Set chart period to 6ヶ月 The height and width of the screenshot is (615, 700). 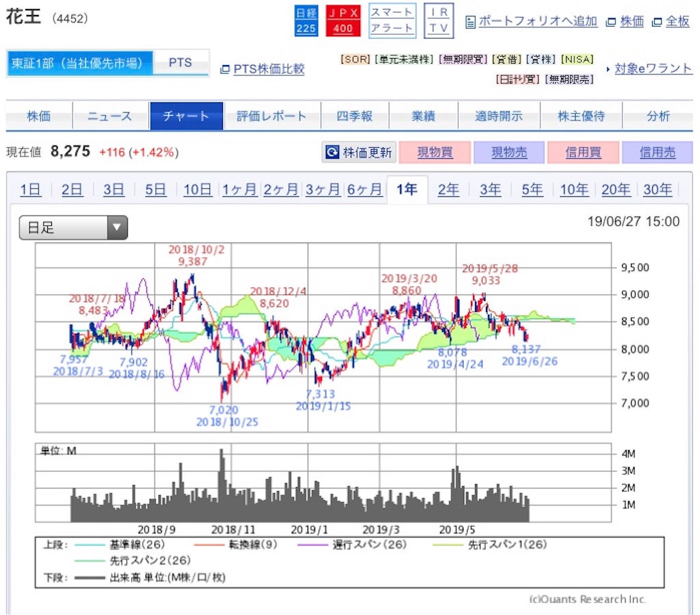[x=365, y=189]
